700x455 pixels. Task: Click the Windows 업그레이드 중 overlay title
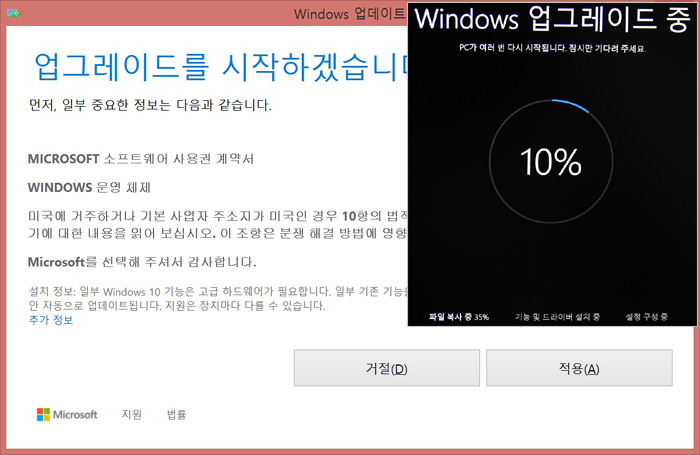click(x=553, y=19)
